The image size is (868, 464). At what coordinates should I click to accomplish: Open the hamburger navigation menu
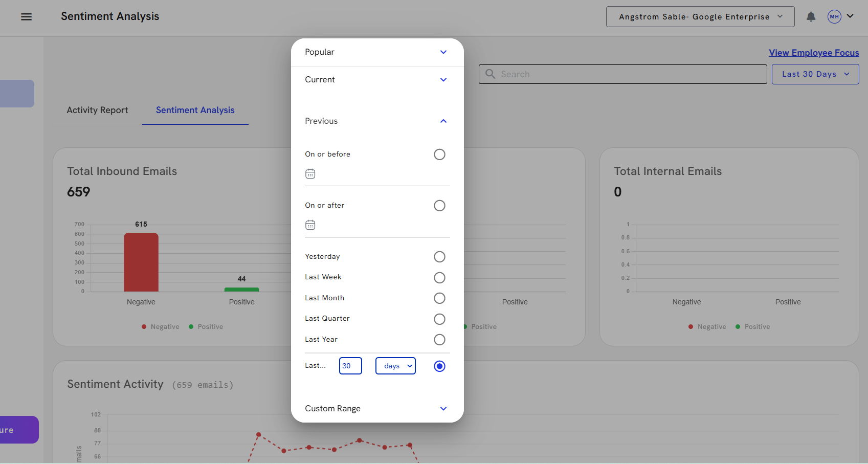(x=26, y=17)
